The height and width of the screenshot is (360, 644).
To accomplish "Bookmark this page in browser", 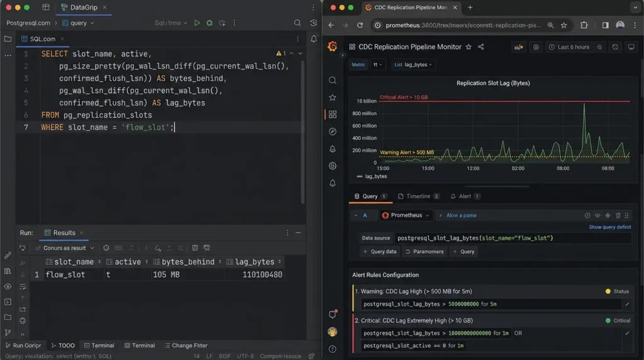I will 564,25.
